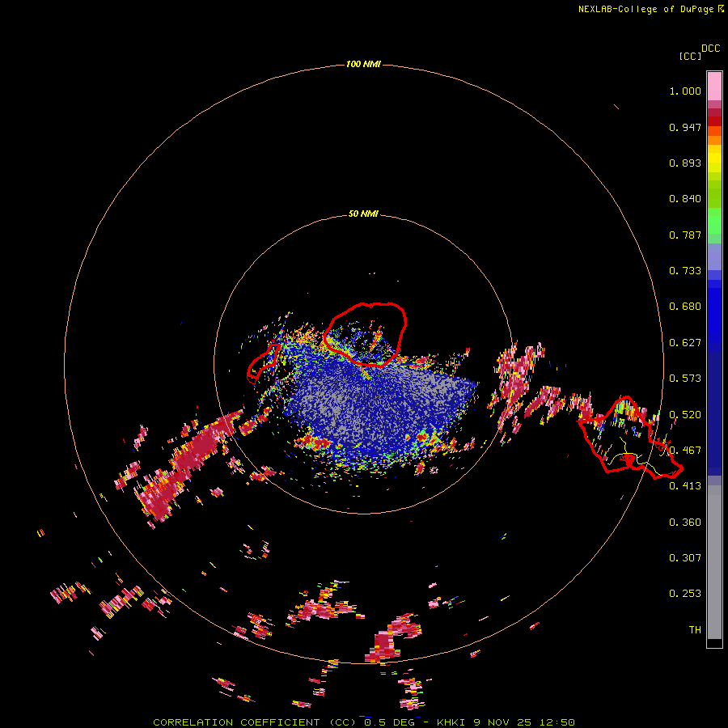Click the 0.360 scale value
Screen dimensions: 728x728
(685, 523)
